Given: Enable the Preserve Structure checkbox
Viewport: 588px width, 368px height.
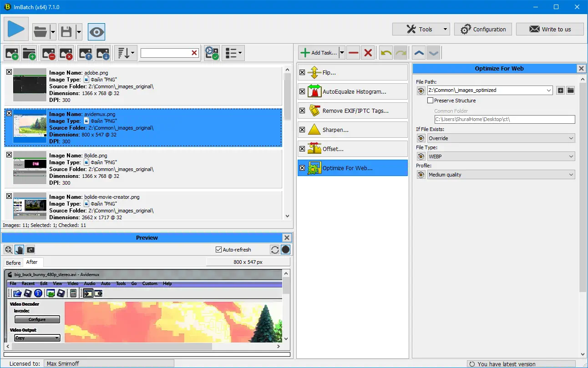Looking at the screenshot, I should click(x=431, y=101).
